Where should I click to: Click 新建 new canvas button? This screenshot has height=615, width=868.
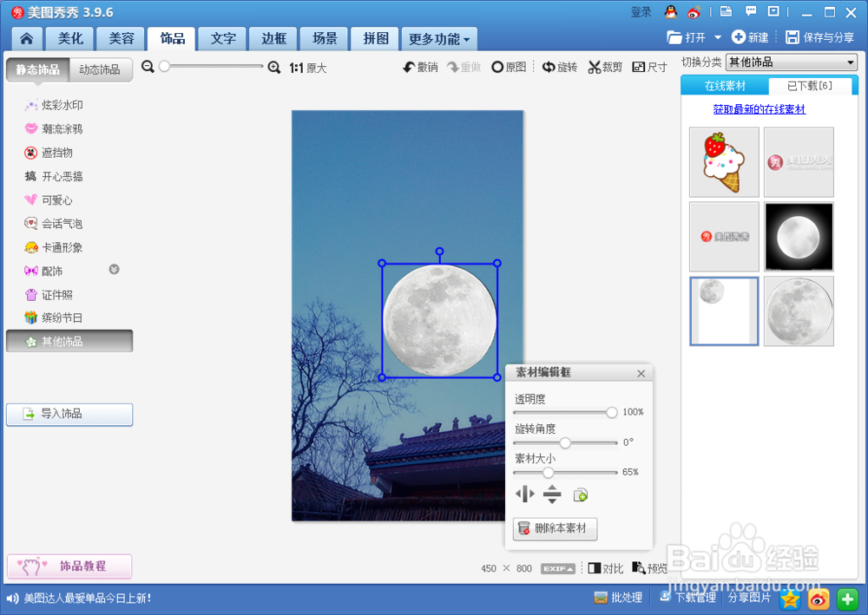pos(750,37)
